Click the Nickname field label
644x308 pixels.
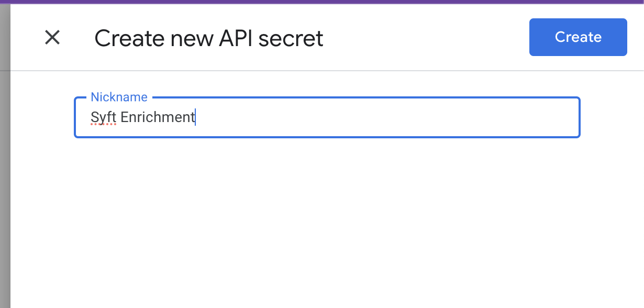[x=119, y=97]
